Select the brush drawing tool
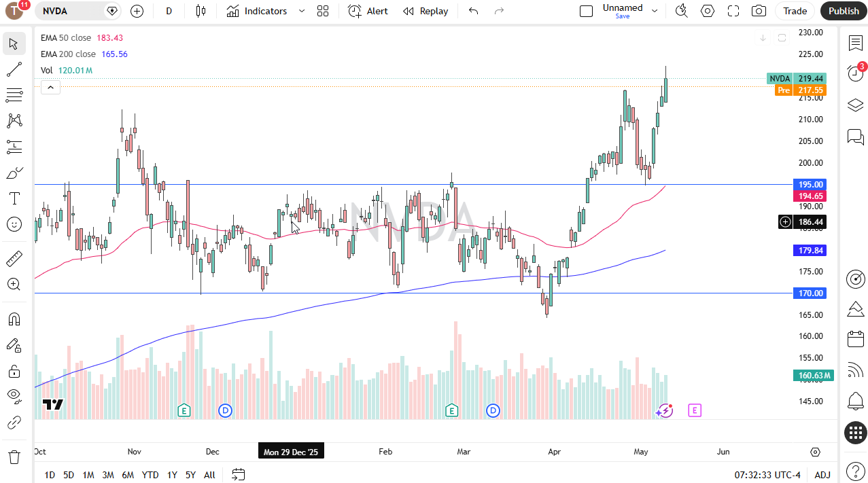The height and width of the screenshot is (483, 868). 14,173
